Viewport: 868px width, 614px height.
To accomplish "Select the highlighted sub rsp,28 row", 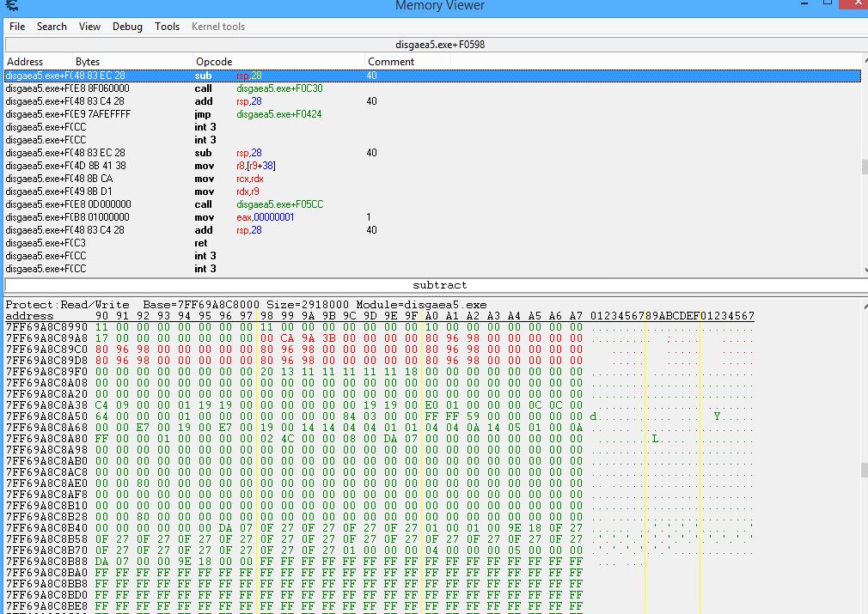I will (433, 76).
